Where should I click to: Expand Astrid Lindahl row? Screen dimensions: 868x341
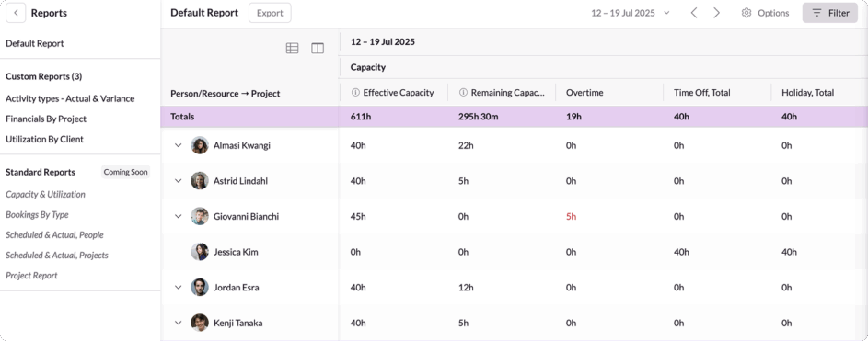179,181
